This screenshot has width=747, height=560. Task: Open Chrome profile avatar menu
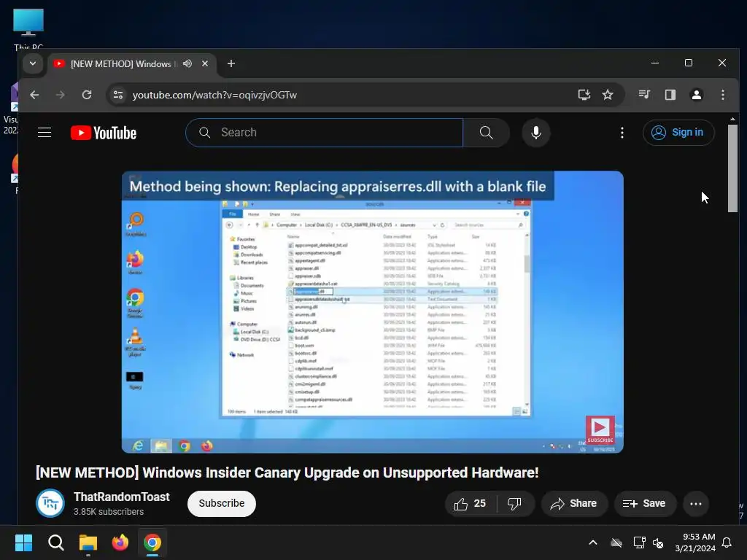(x=697, y=95)
